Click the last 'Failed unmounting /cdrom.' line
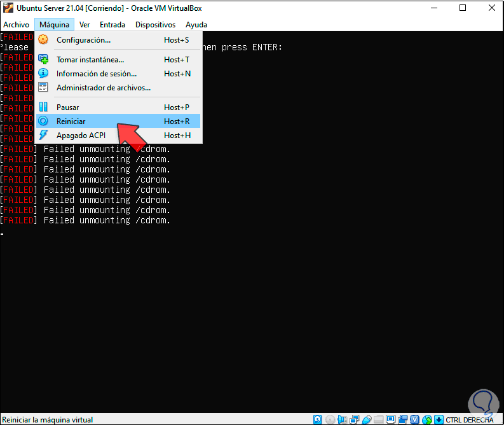 [x=107, y=220]
